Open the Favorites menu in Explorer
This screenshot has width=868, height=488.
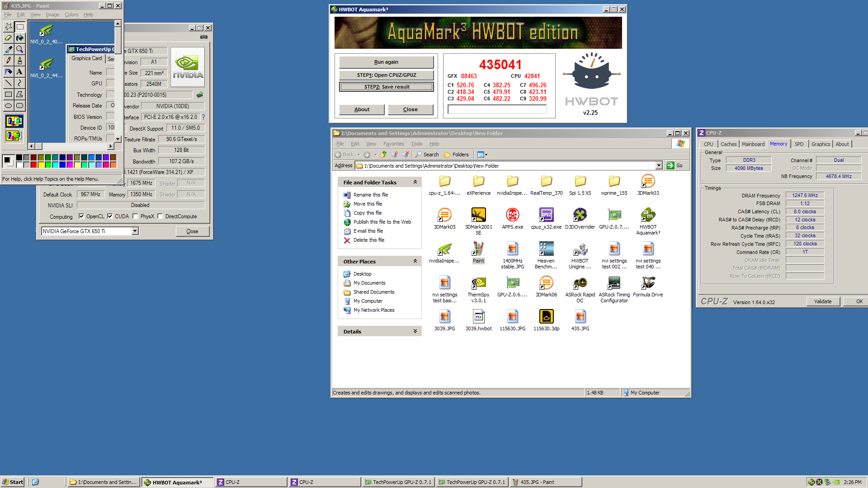393,144
